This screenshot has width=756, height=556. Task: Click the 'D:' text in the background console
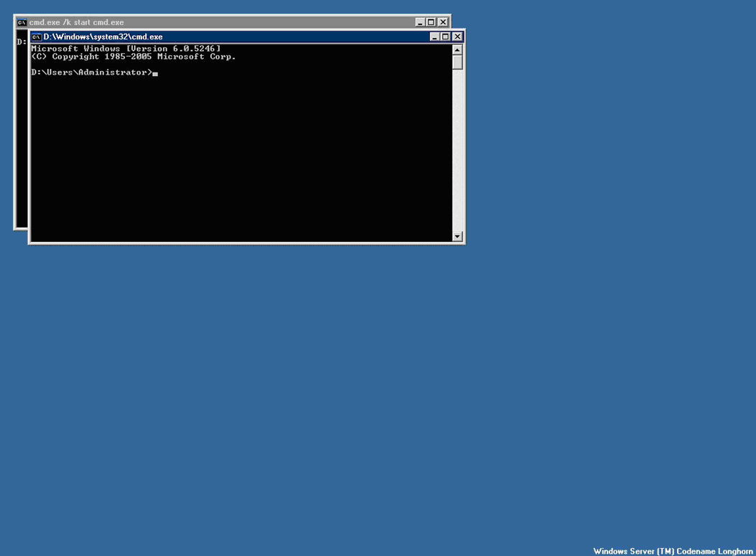(x=22, y=42)
